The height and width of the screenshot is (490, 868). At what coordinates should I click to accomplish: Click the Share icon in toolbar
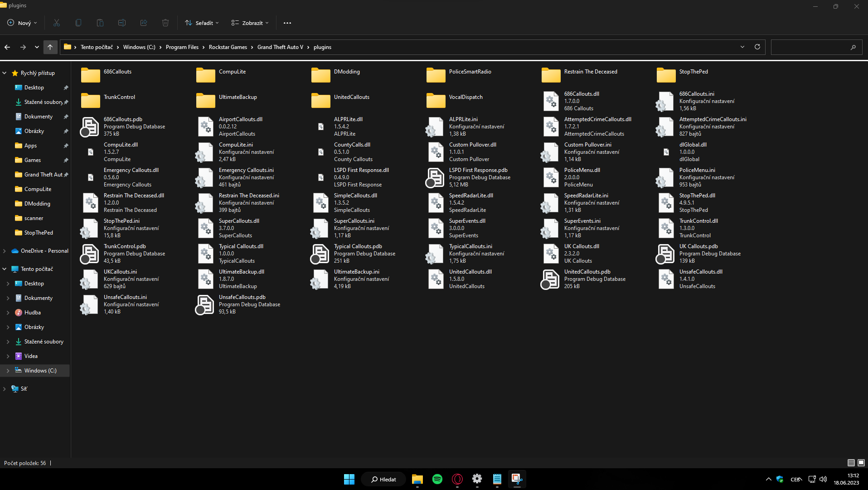coord(144,23)
